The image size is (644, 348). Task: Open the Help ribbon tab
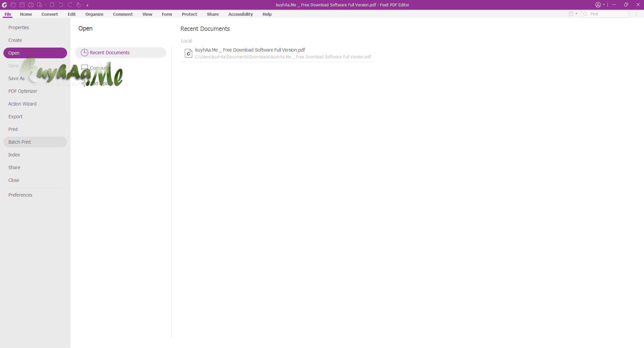click(x=267, y=14)
